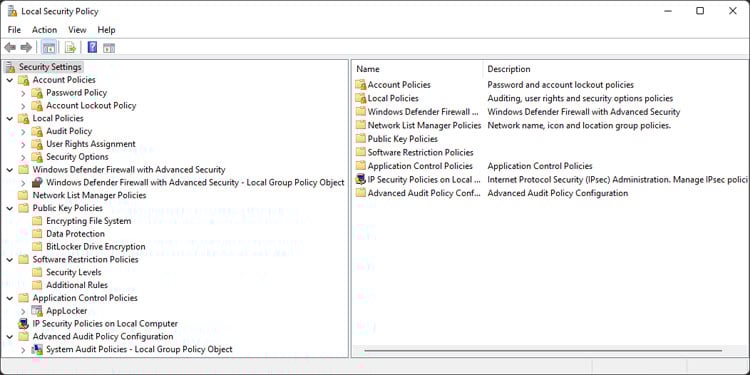This screenshot has width=750, height=375.
Task: Click the Account Lockout Policy folder icon
Action: point(37,106)
